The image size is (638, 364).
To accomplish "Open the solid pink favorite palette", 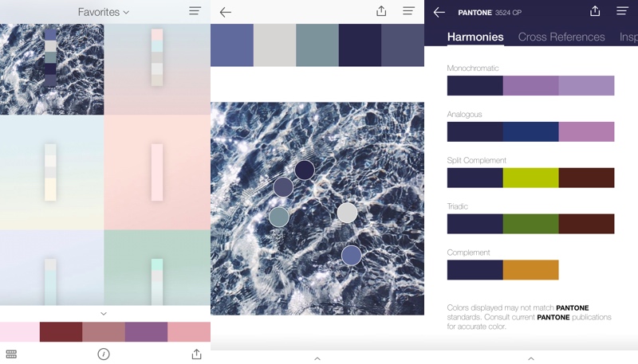I will [x=157, y=172].
